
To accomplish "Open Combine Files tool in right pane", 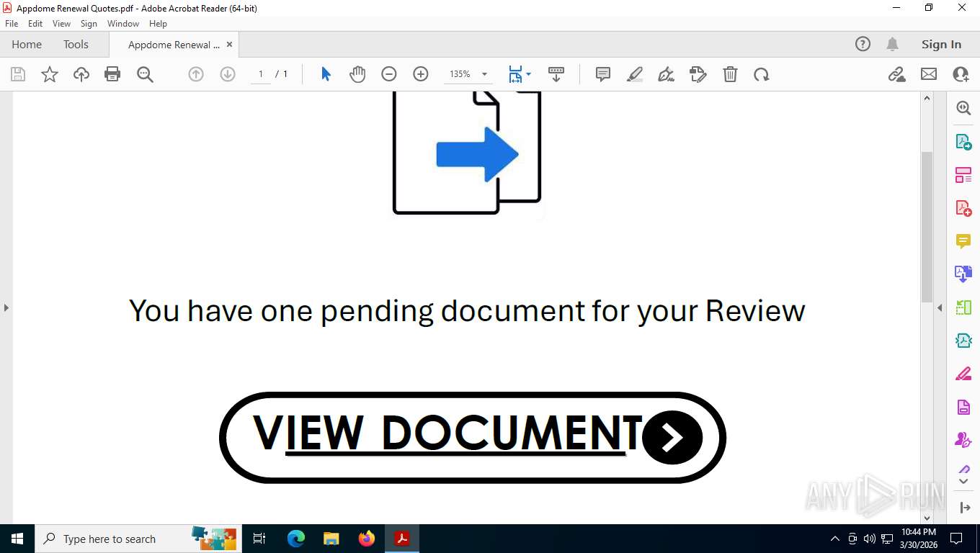I will (x=963, y=274).
